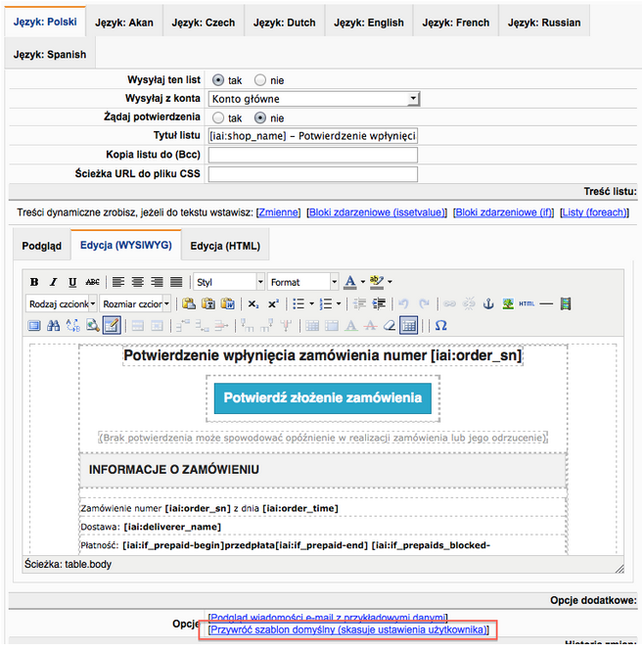Screen dimensions: 644x651
Task: Open Bloki zdarzeniowe (issetvalue) link
Action: [377, 212]
